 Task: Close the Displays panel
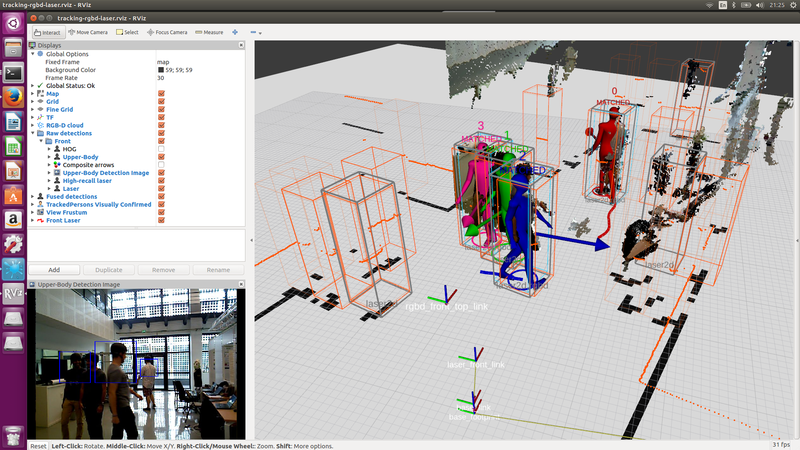point(241,45)
